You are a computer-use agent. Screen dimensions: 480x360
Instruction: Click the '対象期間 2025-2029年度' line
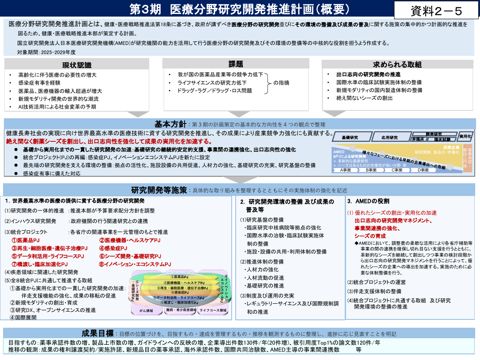[x=47, y=52]
